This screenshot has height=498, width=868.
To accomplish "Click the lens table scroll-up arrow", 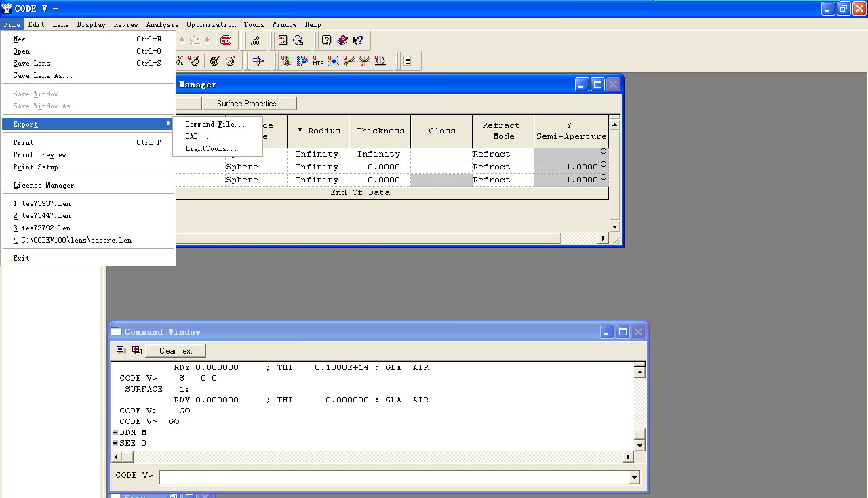I will tap(614, 125).
